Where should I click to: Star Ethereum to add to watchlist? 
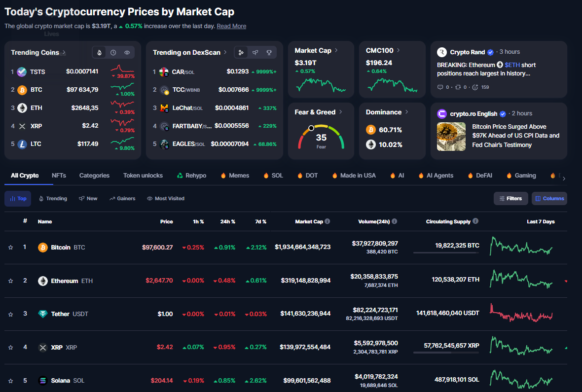coord(11,281)
